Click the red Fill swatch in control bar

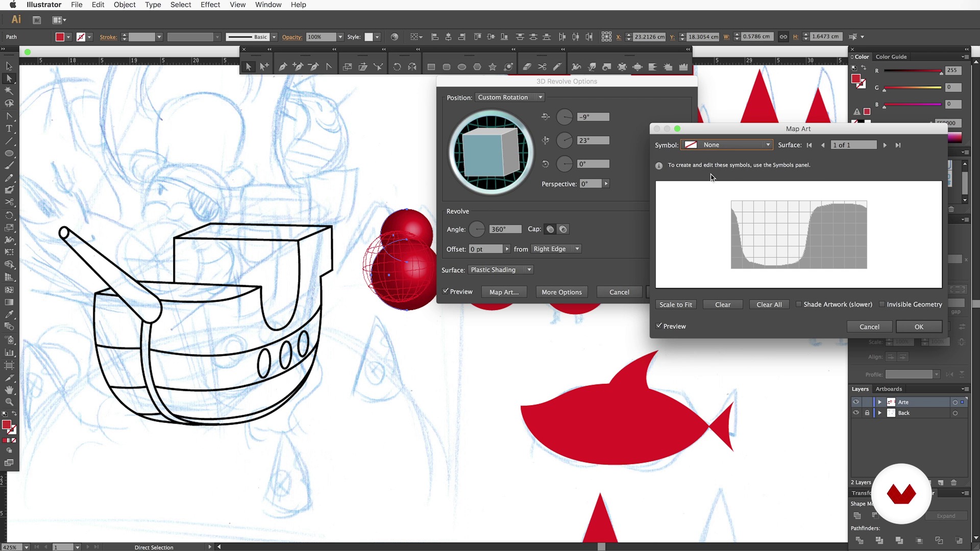point(60,37)
